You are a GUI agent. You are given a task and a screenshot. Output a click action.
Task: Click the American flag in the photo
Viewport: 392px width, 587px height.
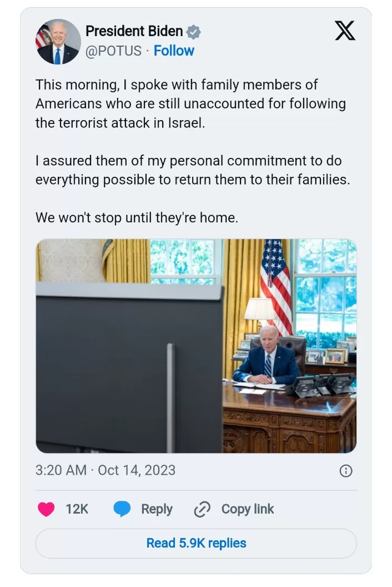pos(277,286)
